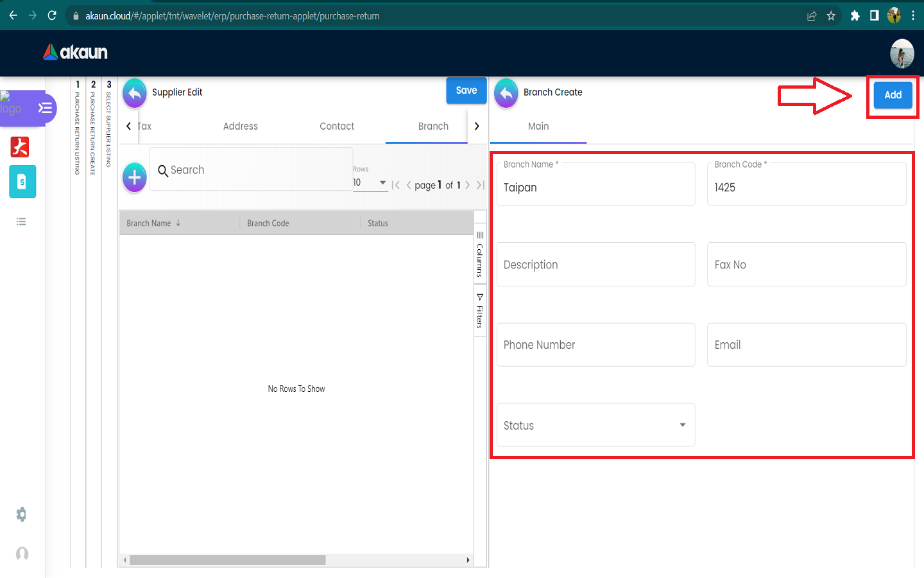Expand the Rows per page dropdown
924x578 pixels.
point(370,183)
